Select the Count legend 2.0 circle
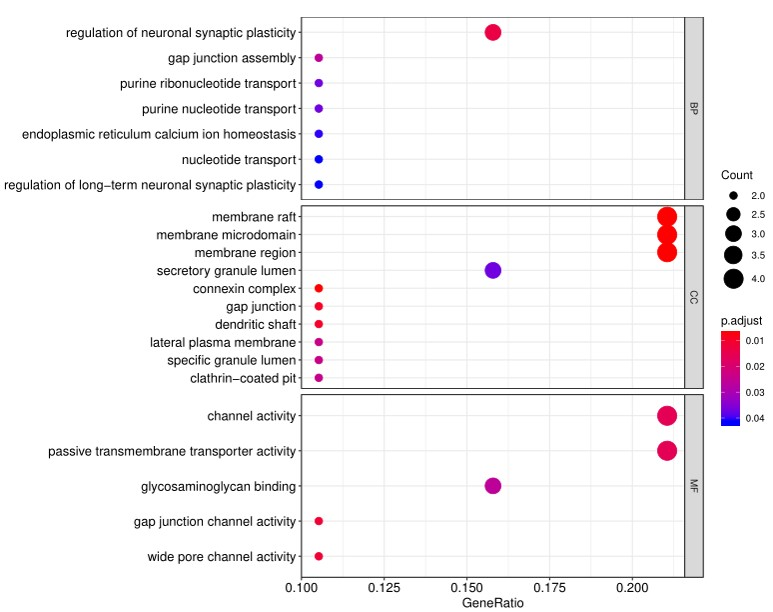 coord(733,196)
